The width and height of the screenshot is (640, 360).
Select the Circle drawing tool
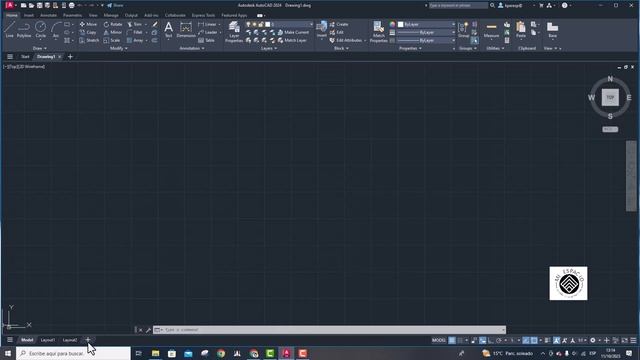click(40, 30)
